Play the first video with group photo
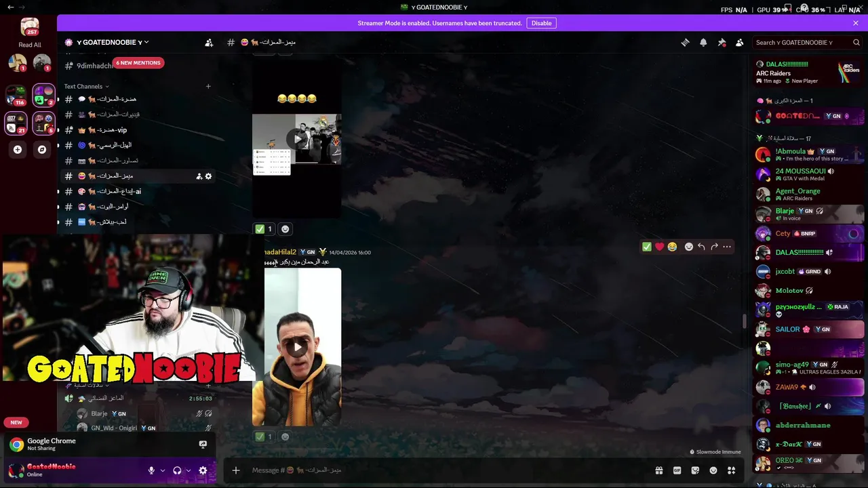 click(297, 139)
